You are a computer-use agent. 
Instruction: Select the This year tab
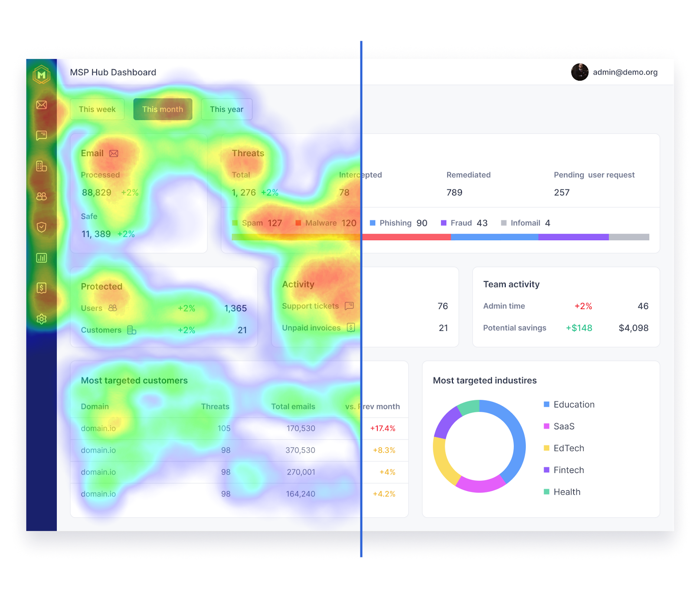[226, 109]
